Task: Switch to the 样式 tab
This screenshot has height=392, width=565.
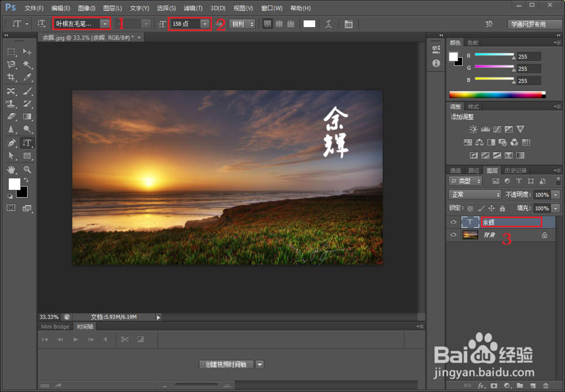Action: [x=473, y=107]
